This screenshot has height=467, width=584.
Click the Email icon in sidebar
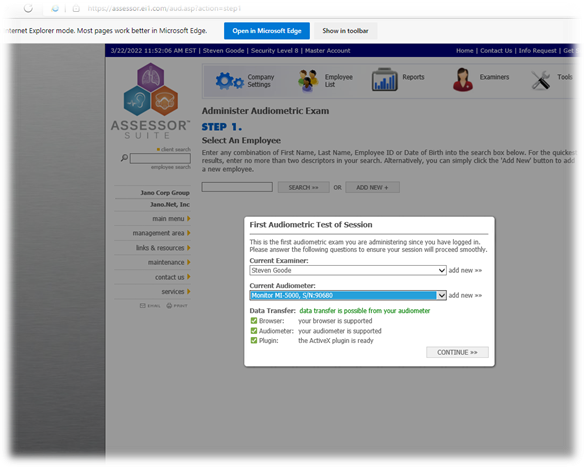pyautogui.click(x=150, y=306)
